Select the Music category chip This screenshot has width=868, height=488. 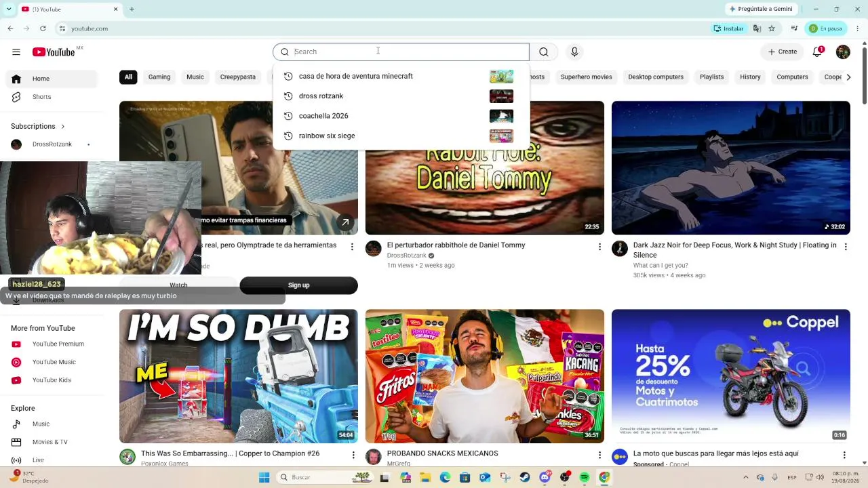pyautogui.click(x=195, y=77)
